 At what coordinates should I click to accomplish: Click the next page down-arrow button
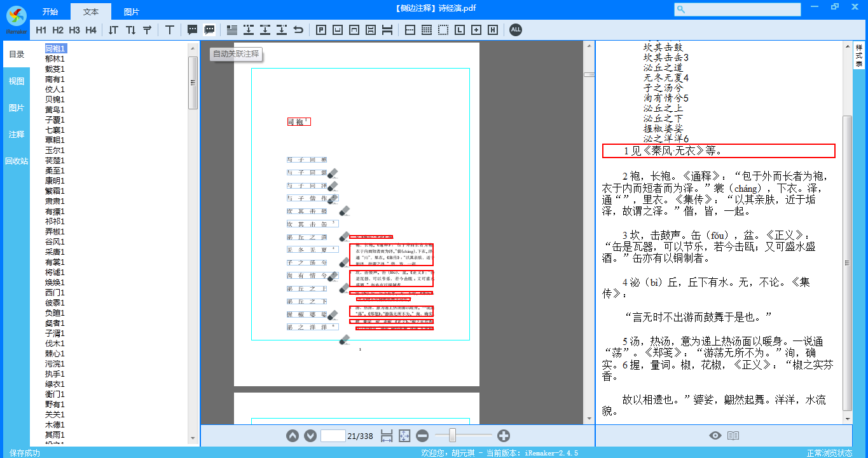pyautogui.click(x=310, y=436)
